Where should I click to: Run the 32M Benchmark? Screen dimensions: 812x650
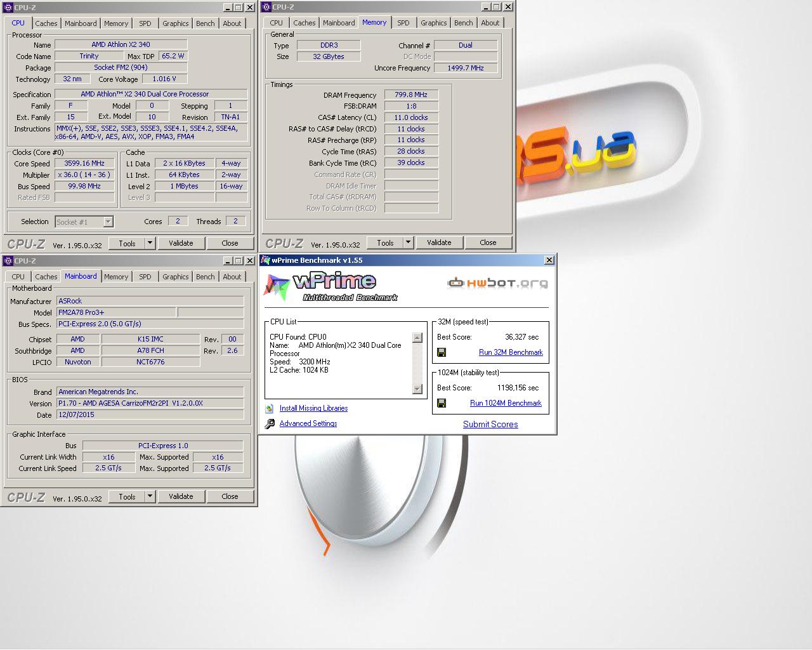coord(511,352)
